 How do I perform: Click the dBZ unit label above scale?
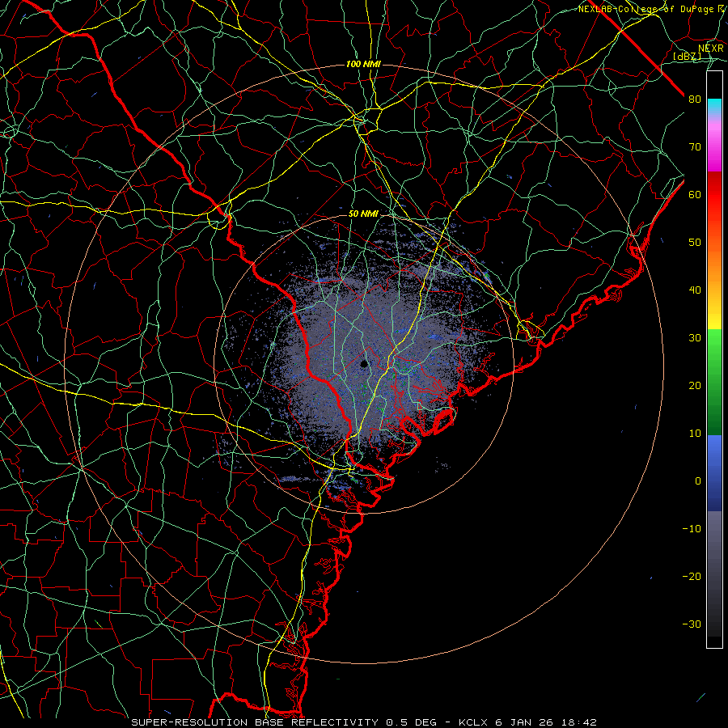click(688, 57)
